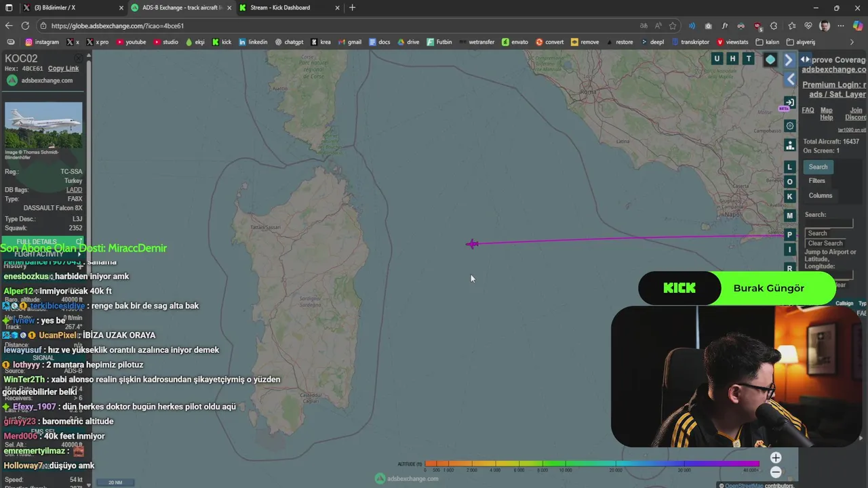Click the aircraft search input field

point(829,224)
